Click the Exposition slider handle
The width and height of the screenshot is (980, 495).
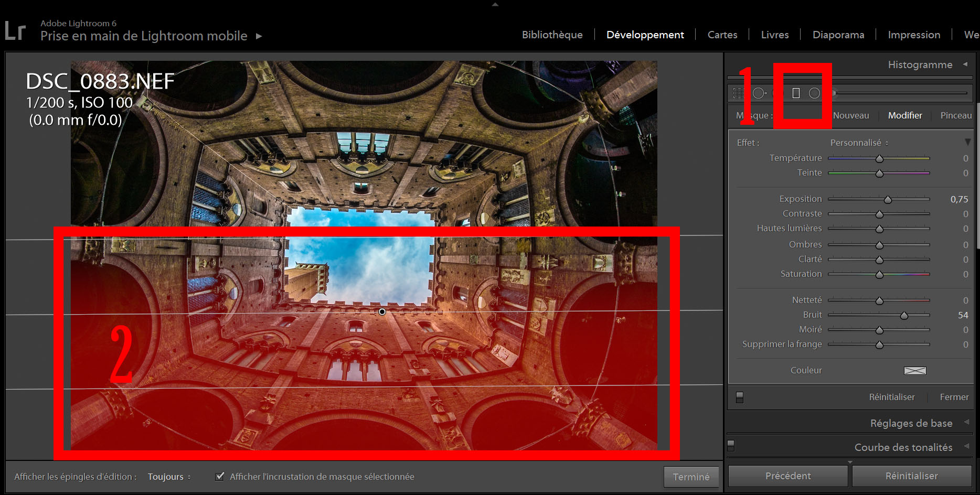click(888, 200)
